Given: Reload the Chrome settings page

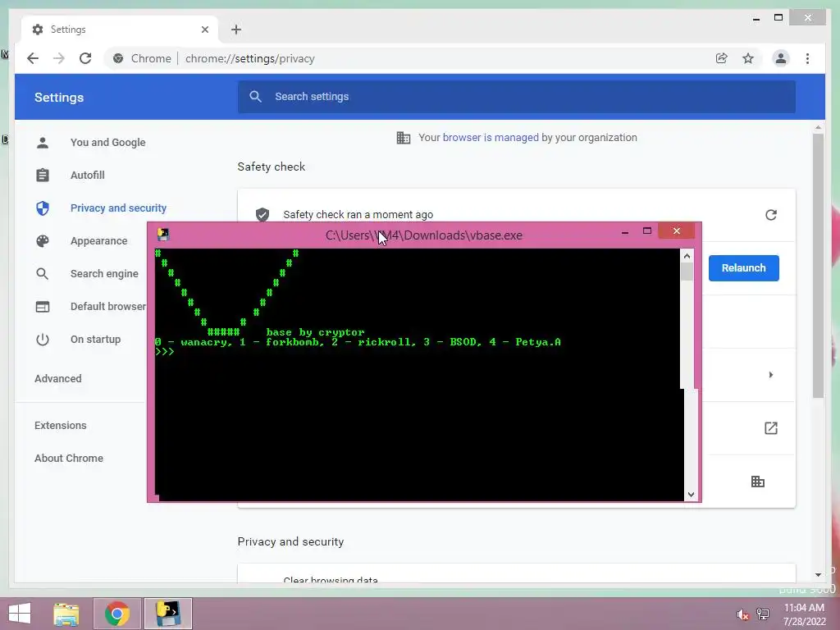Looking at the screenshot, I should click(x=85, y=58).
